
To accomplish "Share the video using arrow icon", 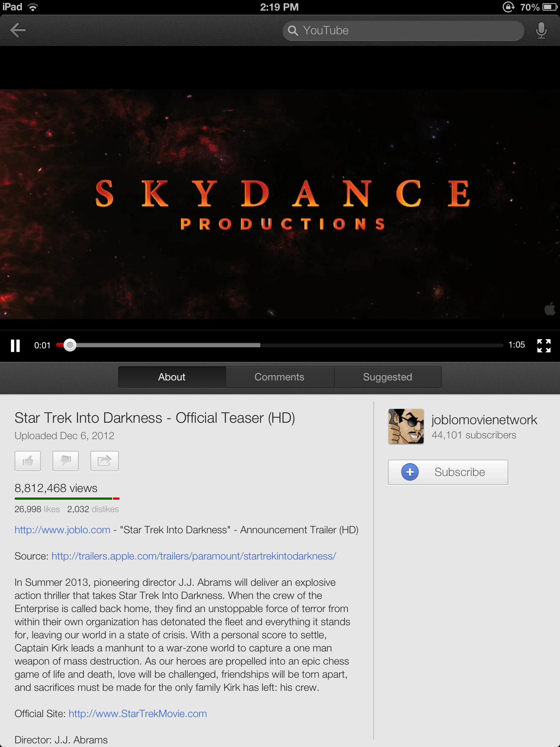I will (104, 461).
